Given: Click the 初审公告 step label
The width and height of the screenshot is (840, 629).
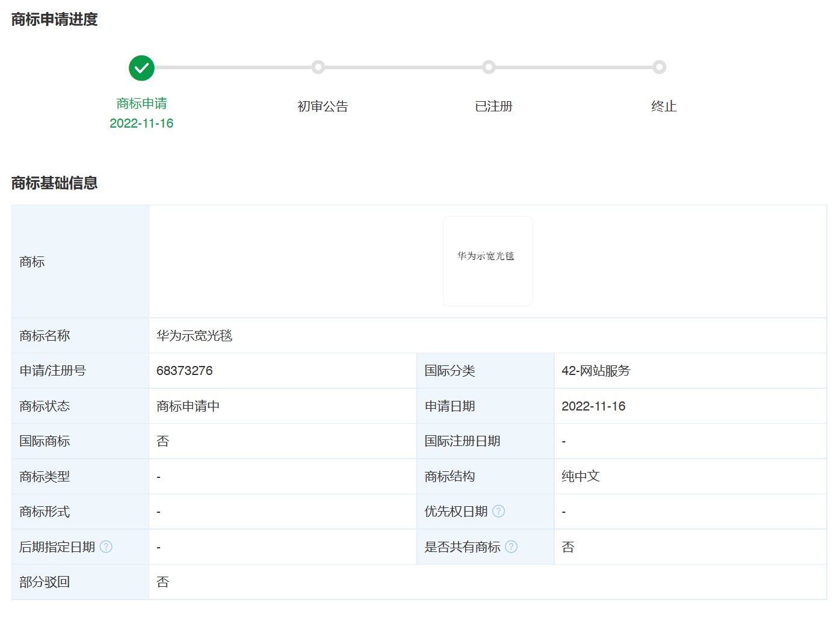Looking at the screenshot, I should point(323,107).
